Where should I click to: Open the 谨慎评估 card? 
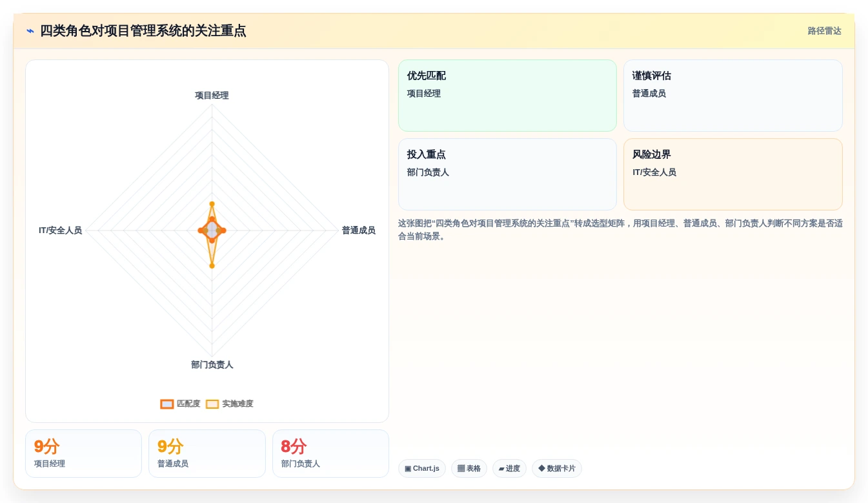[x=733, y=96]
